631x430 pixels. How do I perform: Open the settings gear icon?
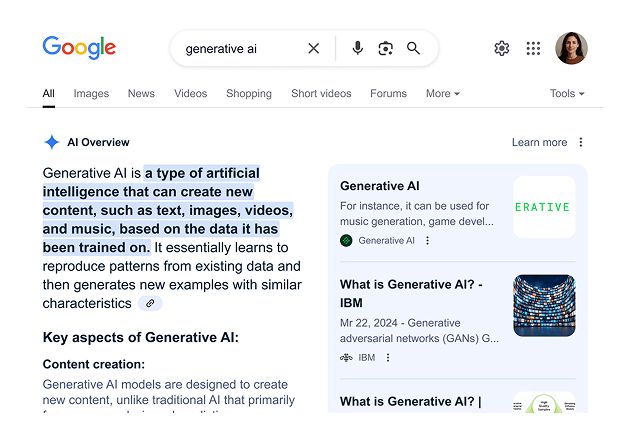pyautogui.click(x=502, y=48)
